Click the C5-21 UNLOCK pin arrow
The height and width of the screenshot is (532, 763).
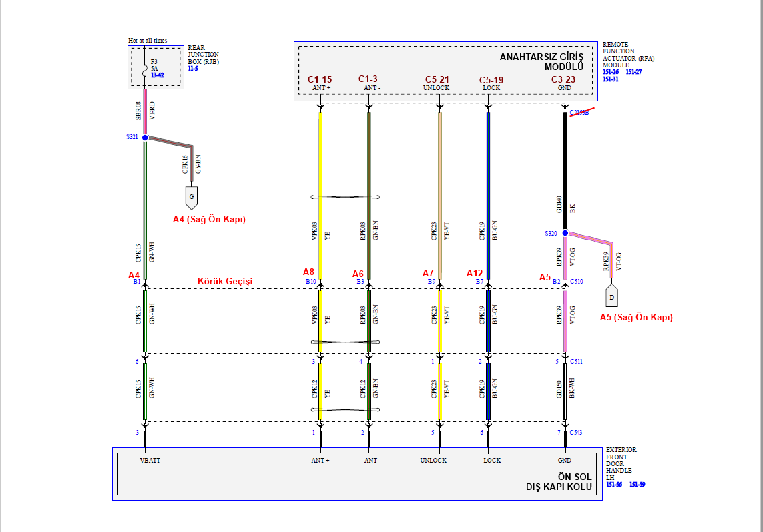439,105
